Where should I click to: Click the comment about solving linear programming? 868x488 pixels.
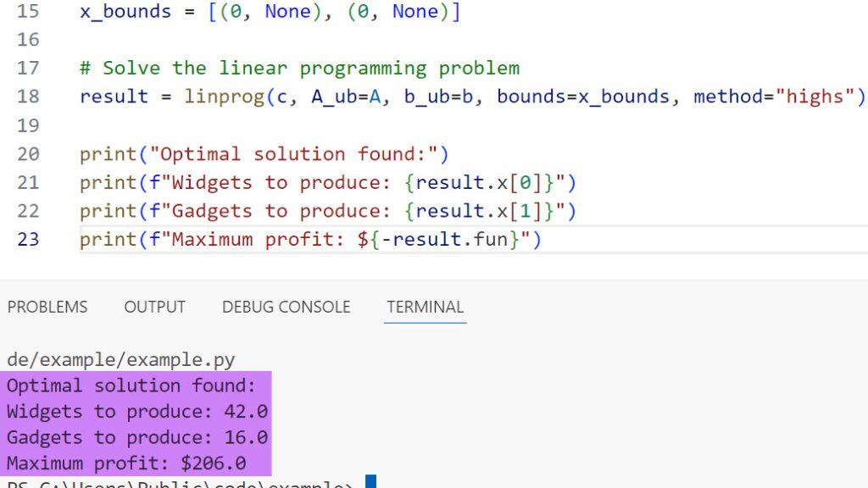coord(299,68)
